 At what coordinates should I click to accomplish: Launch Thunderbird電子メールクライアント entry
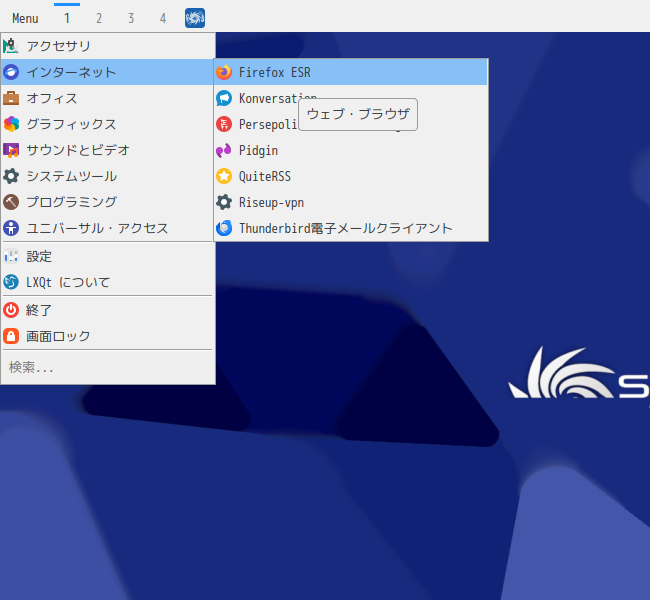[x=351, y=228]
